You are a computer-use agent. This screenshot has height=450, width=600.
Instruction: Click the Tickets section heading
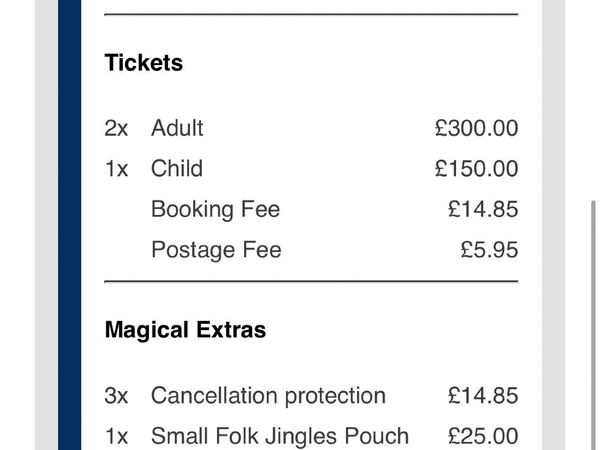(x=143, y=63)
